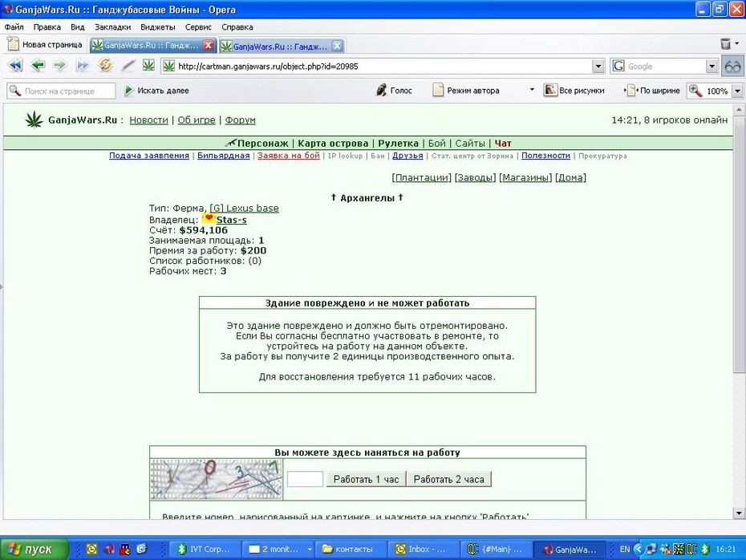Screen dimensions: 746x560
Task: Open Карта острова link
Action: click(x=333, y=144)
